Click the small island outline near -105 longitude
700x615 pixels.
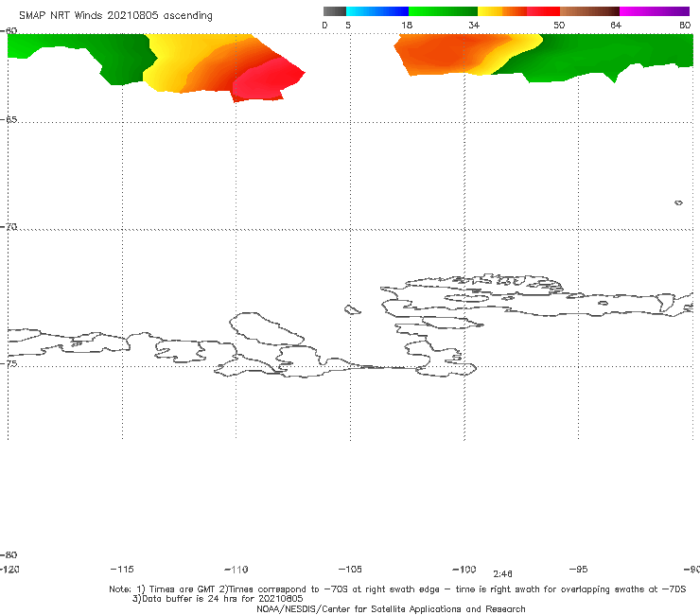[352, 309]
